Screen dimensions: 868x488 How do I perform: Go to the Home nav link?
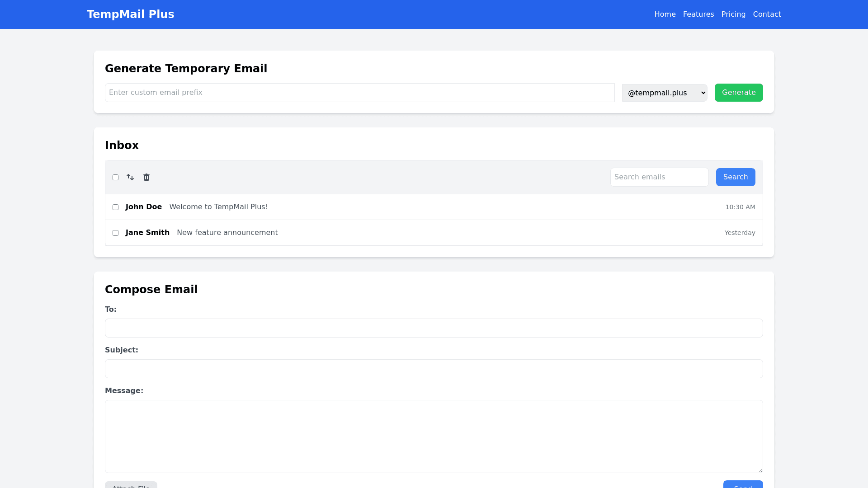click(x=665, y=14)
